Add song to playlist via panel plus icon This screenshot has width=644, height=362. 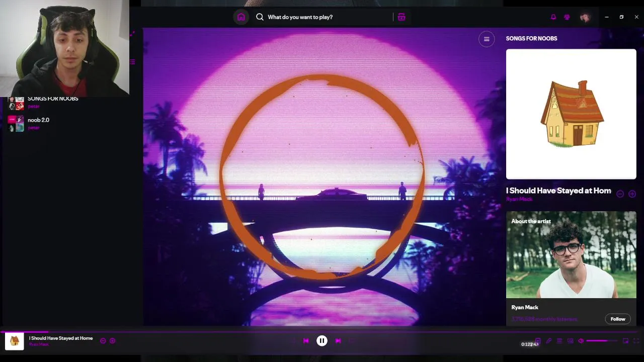(x=632, y=194)
